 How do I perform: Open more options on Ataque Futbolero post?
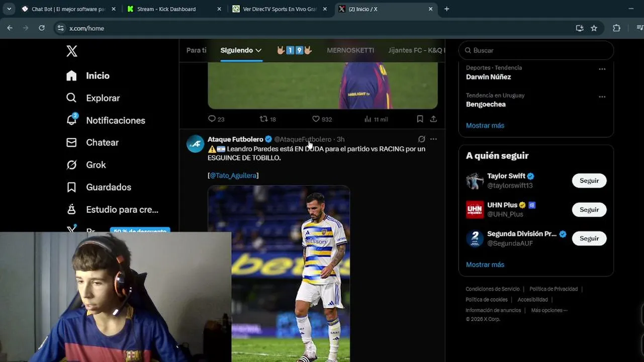pos(433,139)
